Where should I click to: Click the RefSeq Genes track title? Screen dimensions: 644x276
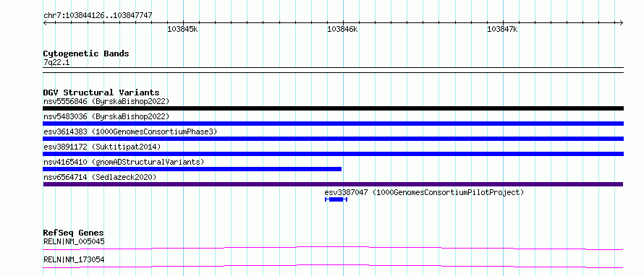[x=74, y=233]
